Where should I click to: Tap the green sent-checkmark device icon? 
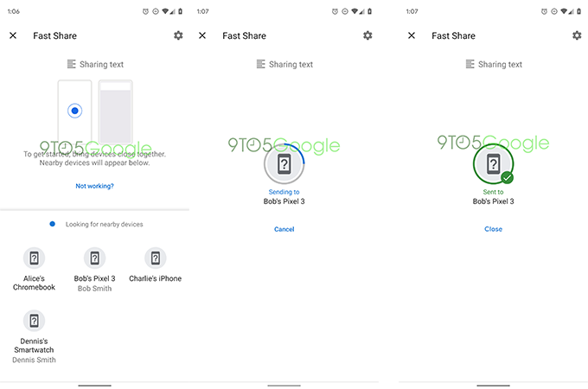(493, 165)
